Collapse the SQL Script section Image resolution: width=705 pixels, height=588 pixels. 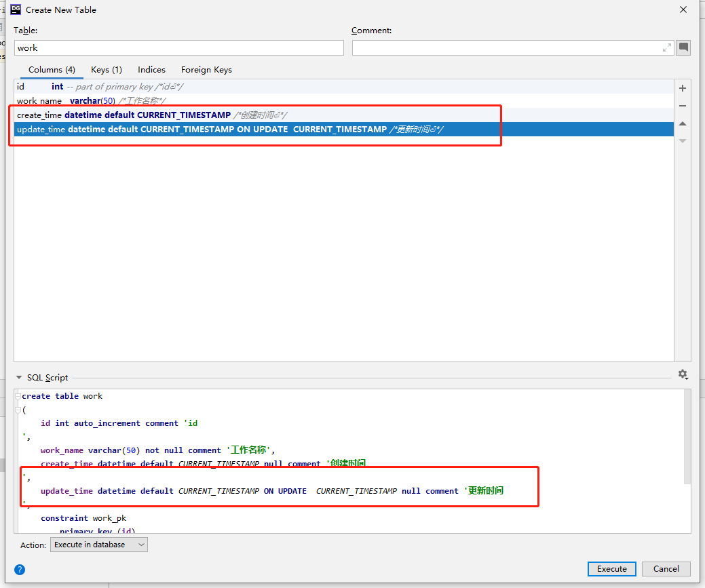18,377
